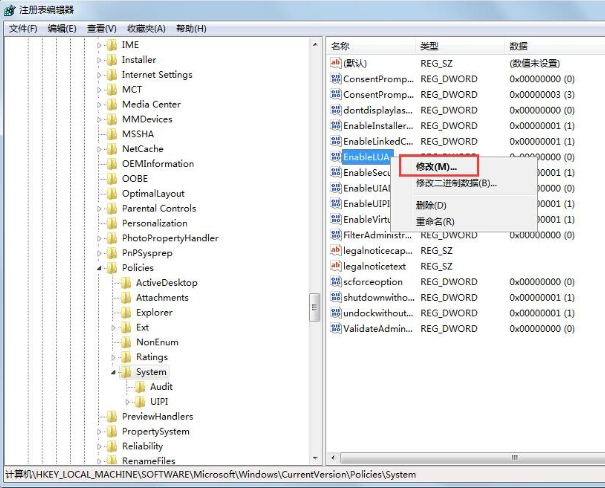605x488 pixels.
Task: Click the dontdisplaylas... DWORD icon
Action: point(336,110)
